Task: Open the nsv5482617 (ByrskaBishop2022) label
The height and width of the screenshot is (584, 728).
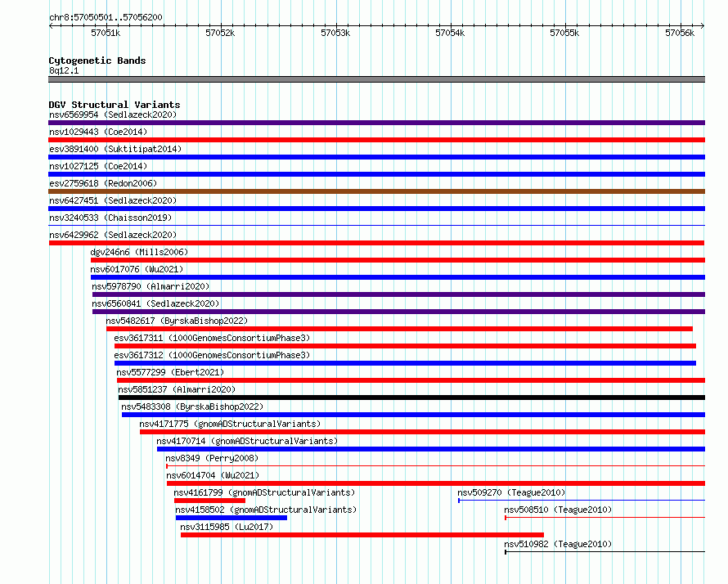Action: click(177, 321)
